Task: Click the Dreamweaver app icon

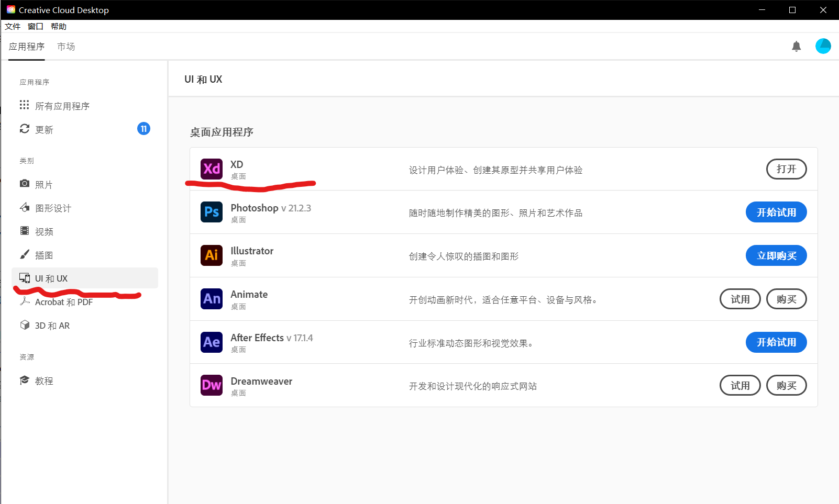Action: point(212,385)
